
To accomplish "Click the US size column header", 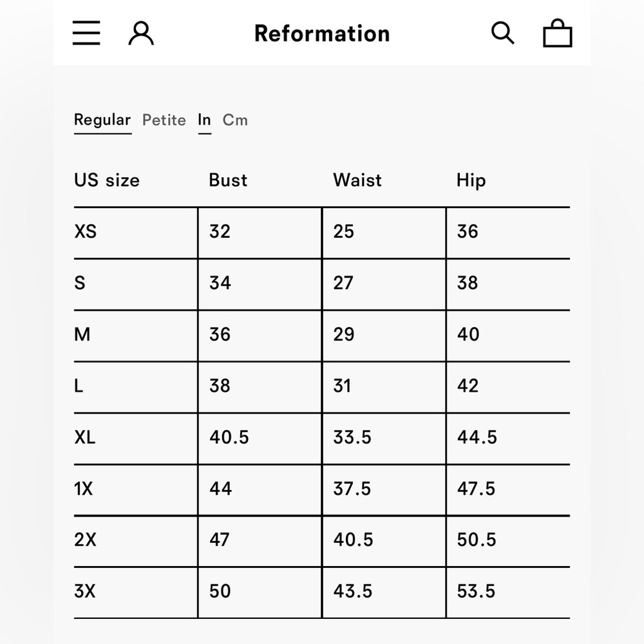I will [107, 180].
